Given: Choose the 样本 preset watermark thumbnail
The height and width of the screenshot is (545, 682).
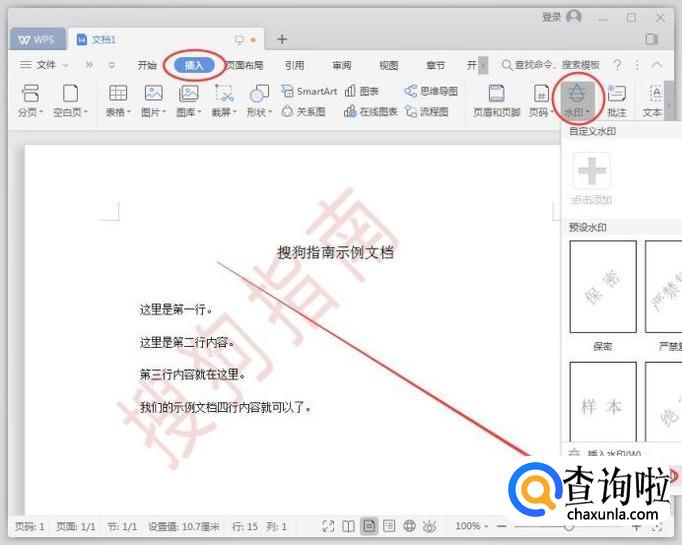Looking at the screenshot, I should (x=603, y=402).
